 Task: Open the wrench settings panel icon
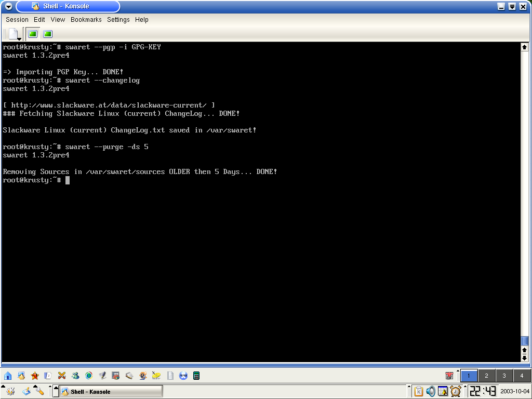click(x=39, y=391)
